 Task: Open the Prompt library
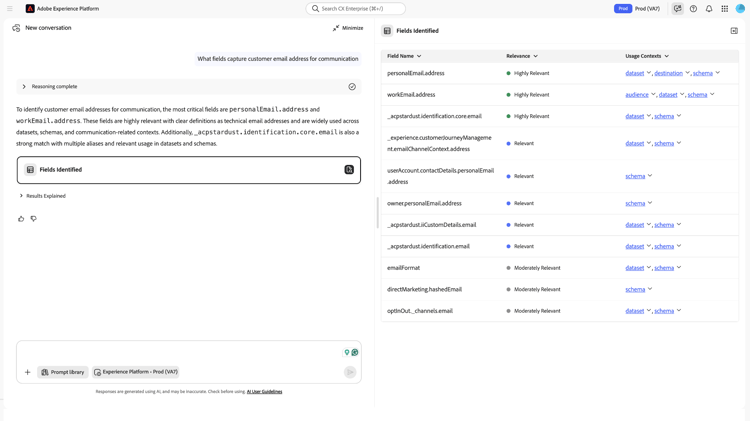(63, 372)
